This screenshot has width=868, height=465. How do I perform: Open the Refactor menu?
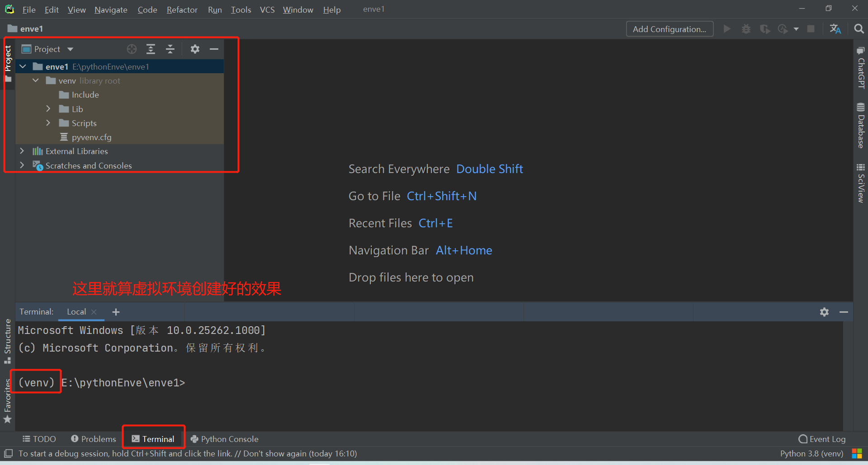pos(182,9)
